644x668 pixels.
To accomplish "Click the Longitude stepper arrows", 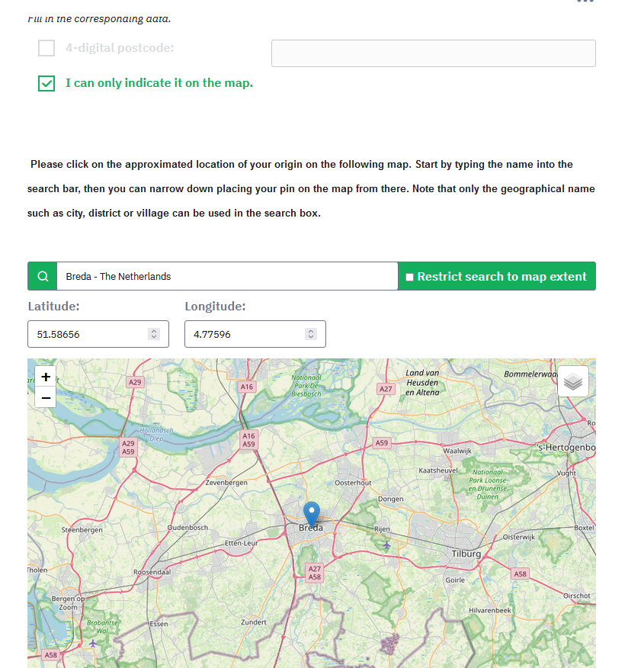I will 311,334.
